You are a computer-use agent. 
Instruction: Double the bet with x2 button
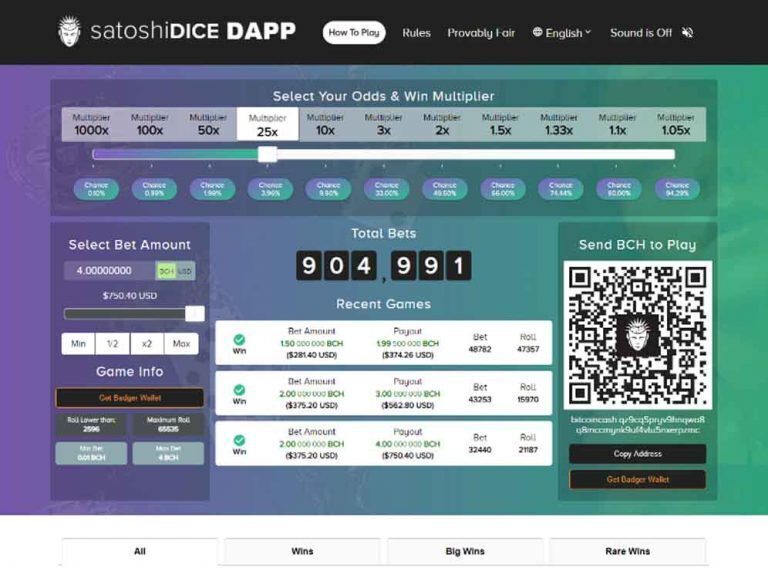pyautogui.click(x=147, y=343)
